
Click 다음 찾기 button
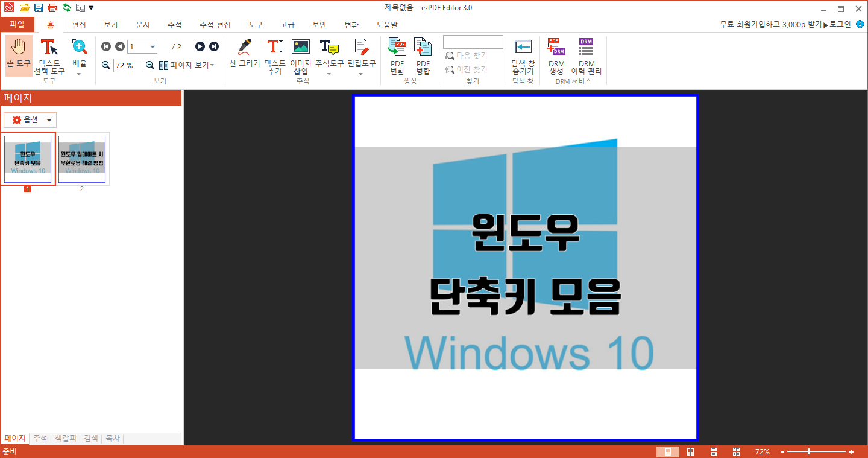tap(466, 56)
